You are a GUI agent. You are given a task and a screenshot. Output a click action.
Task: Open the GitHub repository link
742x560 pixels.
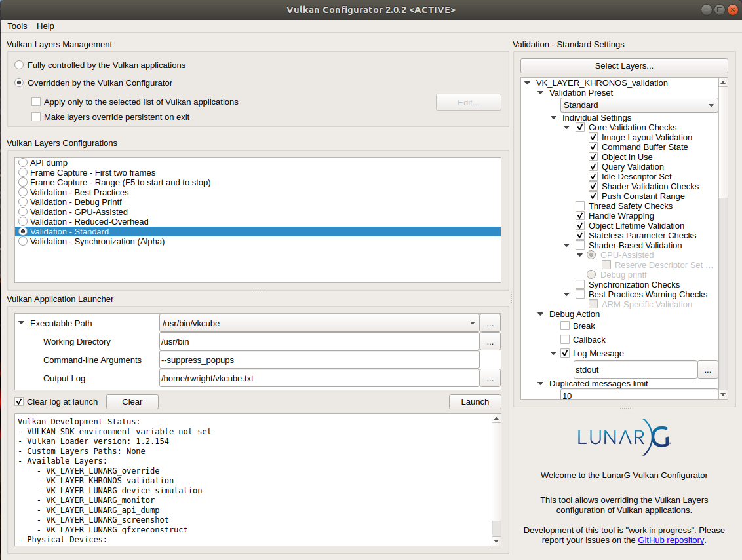(x=671, y=540)
